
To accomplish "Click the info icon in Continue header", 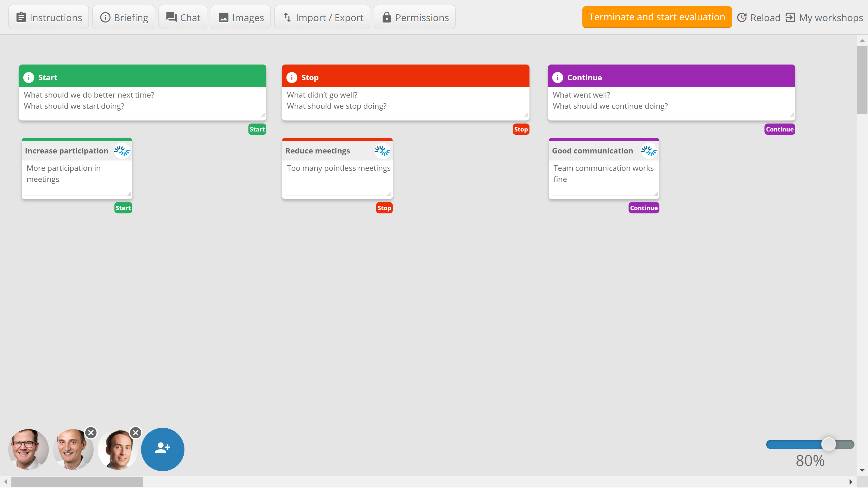I will [x=557, y=78].
